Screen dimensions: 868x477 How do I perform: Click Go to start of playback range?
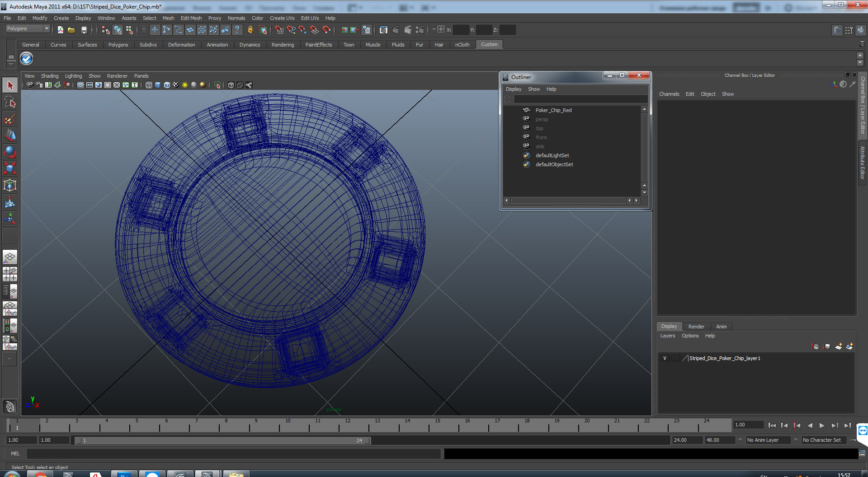point(772,426)
